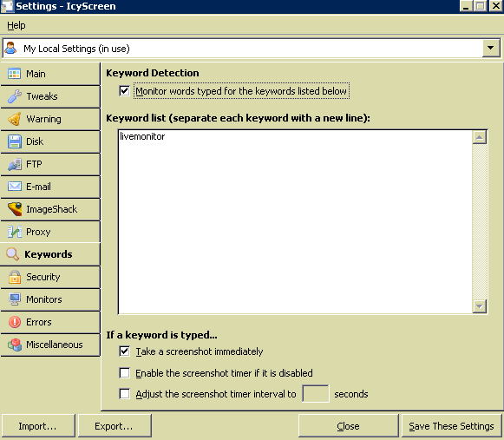Image resolution: width=504 pixels, height=440 pixels.
Task: Click the Import... button
Action: [x=38, y=426]
